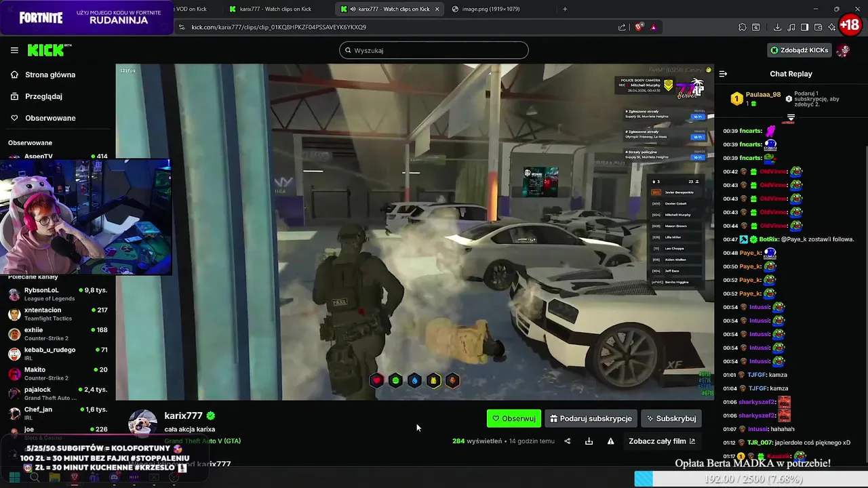Image resolution: width=868 pixels, height=488 pixels.
Task: Click browser share page icon
Action: [x=622, y=27]
